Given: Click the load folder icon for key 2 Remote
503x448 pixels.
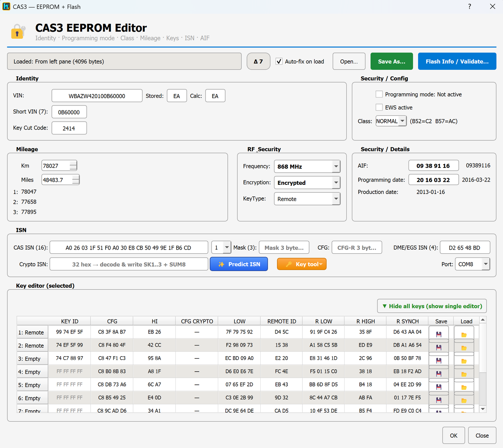Looking at the screenshot, I should tap(464, 348).
